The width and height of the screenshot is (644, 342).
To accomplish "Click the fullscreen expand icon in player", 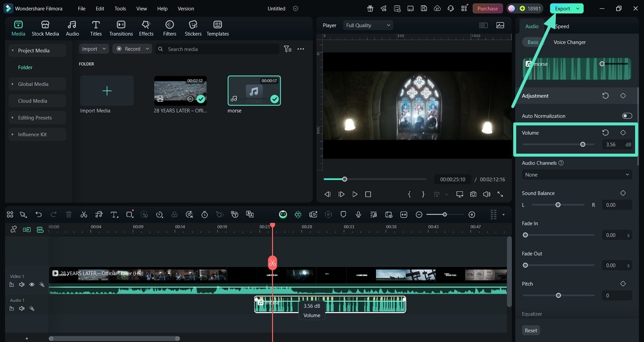I will [500, 194].
